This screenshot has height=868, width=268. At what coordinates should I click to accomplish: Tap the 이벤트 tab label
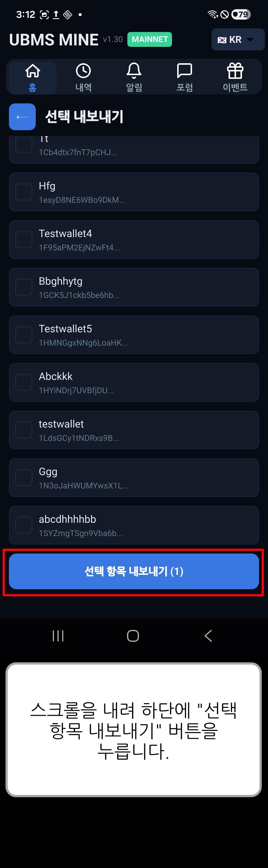[235, 88]
